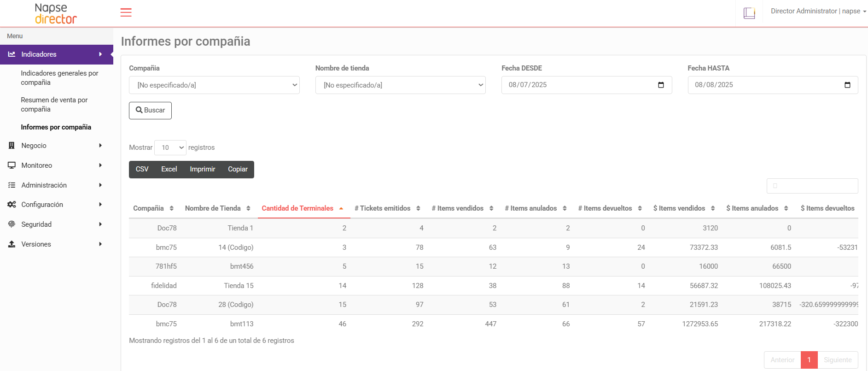Focus the table search input field

click(x=812, y=186)
